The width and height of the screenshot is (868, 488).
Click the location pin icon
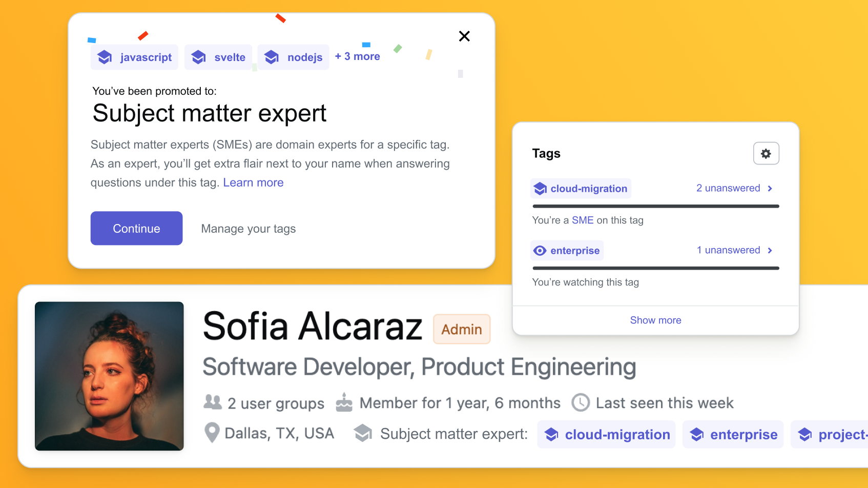point(212,433)
